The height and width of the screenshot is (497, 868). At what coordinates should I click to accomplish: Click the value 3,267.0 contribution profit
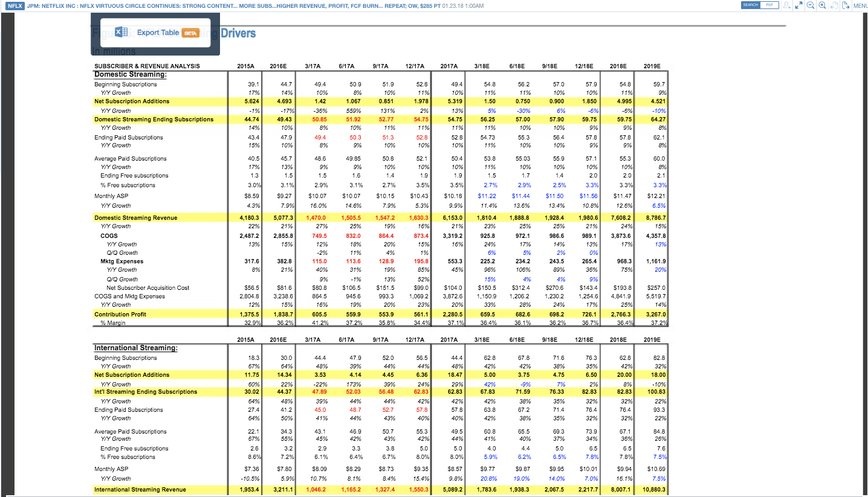click(655, 314)
